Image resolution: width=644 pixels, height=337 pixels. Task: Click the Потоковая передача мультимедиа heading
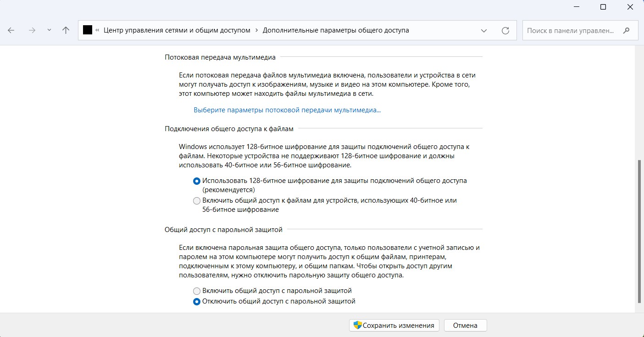(220, 57)
